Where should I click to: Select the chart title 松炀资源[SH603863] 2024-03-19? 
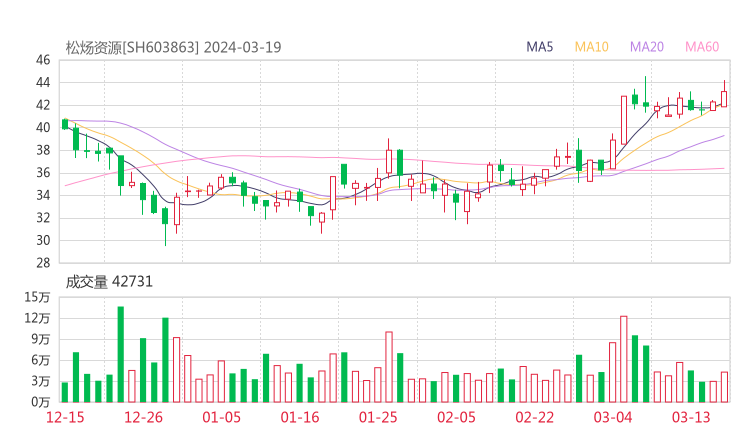click(173, 47)
